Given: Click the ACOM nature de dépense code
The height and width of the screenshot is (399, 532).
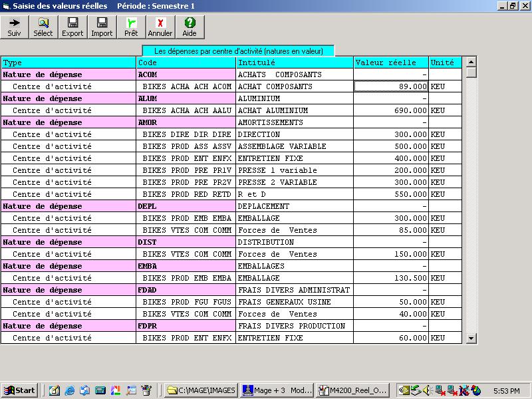Looking at the screenshot, I should tap(186, 74).
